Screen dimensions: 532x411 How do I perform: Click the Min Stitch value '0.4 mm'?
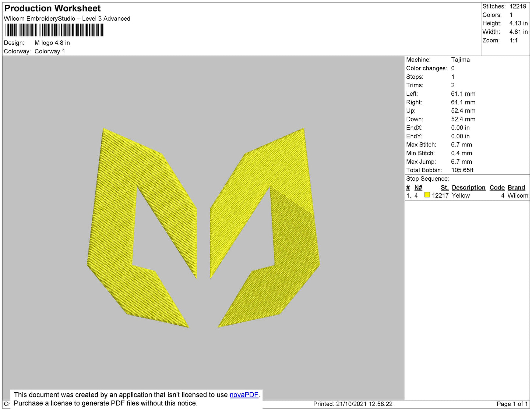coord(461,153)
